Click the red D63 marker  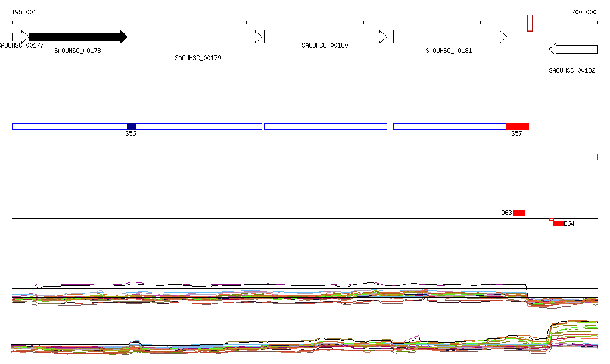pyautogui.click(x=519, y=213)
